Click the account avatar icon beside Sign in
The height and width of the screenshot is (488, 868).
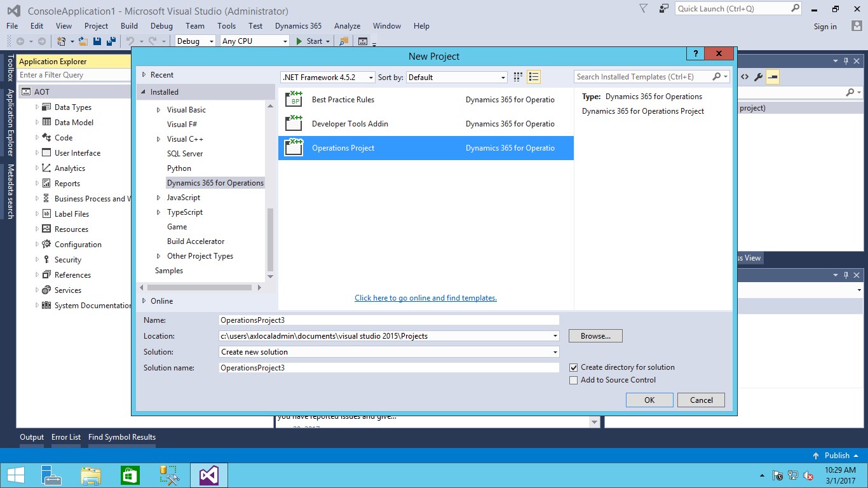[857, 26]
